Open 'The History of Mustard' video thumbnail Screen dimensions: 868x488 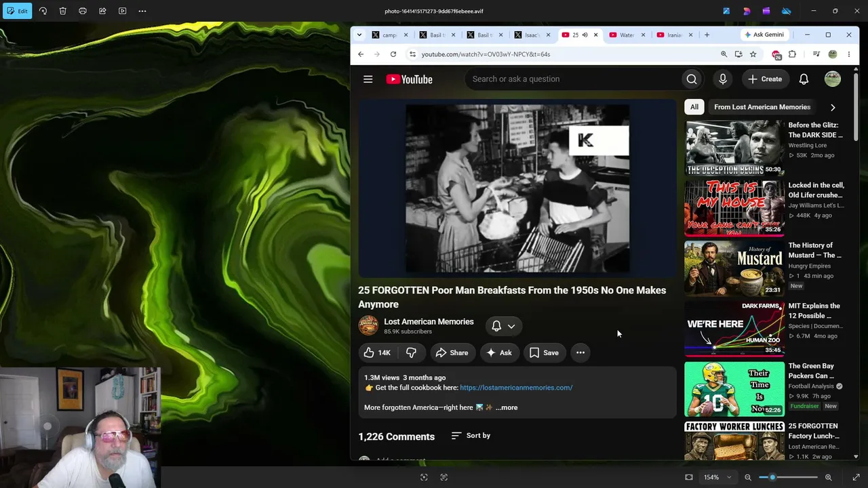(734, 268)
